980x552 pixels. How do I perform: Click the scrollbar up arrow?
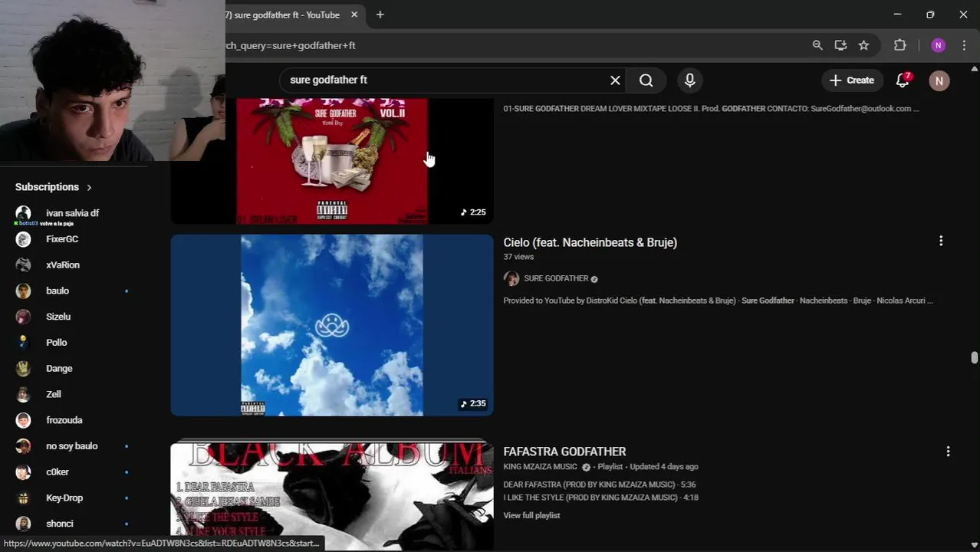click(974, 69)
